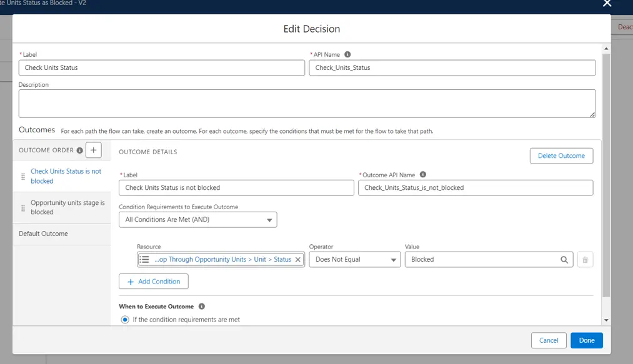
Task: Select 'Opportunity units stage is blocked' outcome
Action: click(x=67, y=207)
